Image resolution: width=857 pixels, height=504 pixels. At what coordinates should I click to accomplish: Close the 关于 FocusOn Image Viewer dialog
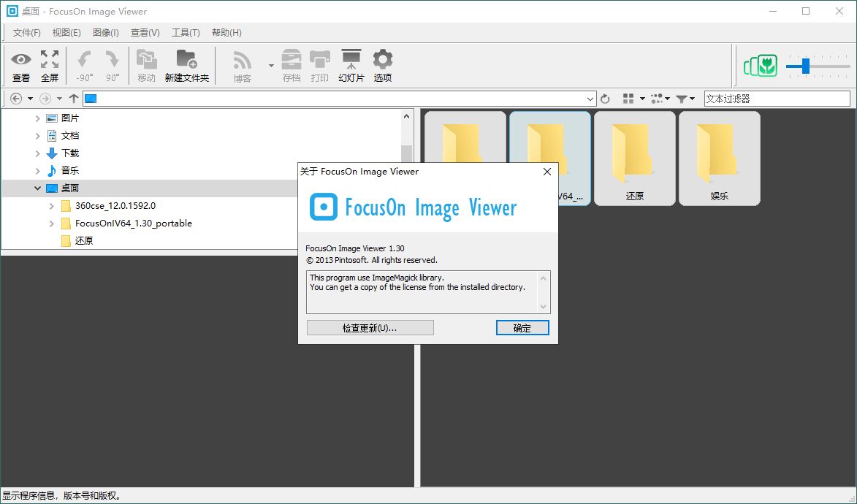click(546, 172)
